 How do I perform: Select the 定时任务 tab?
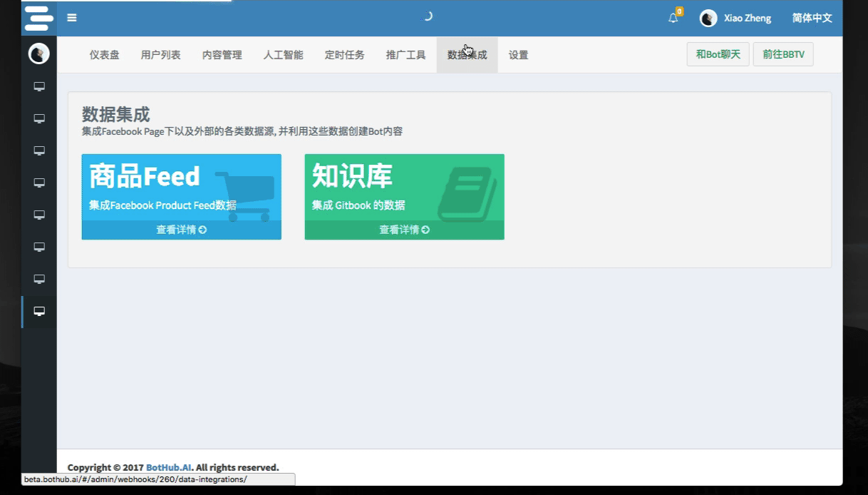click(x=344, y=55)
